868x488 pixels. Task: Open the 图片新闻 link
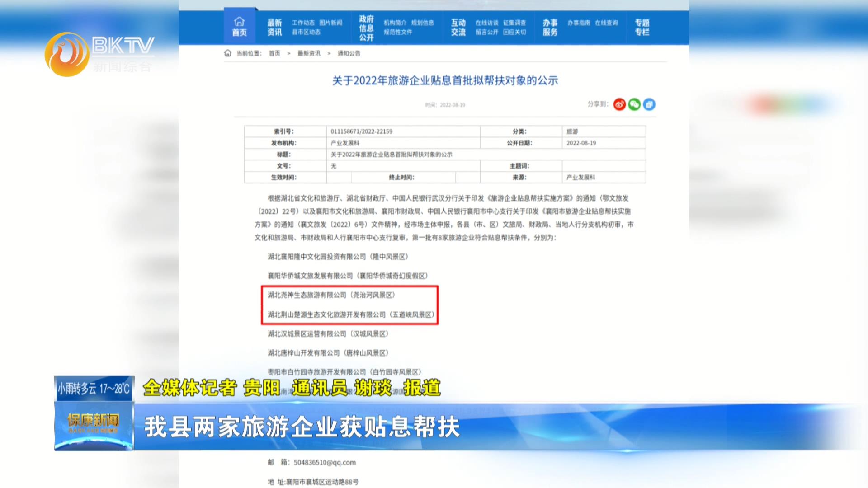click(x=330, y=23)
